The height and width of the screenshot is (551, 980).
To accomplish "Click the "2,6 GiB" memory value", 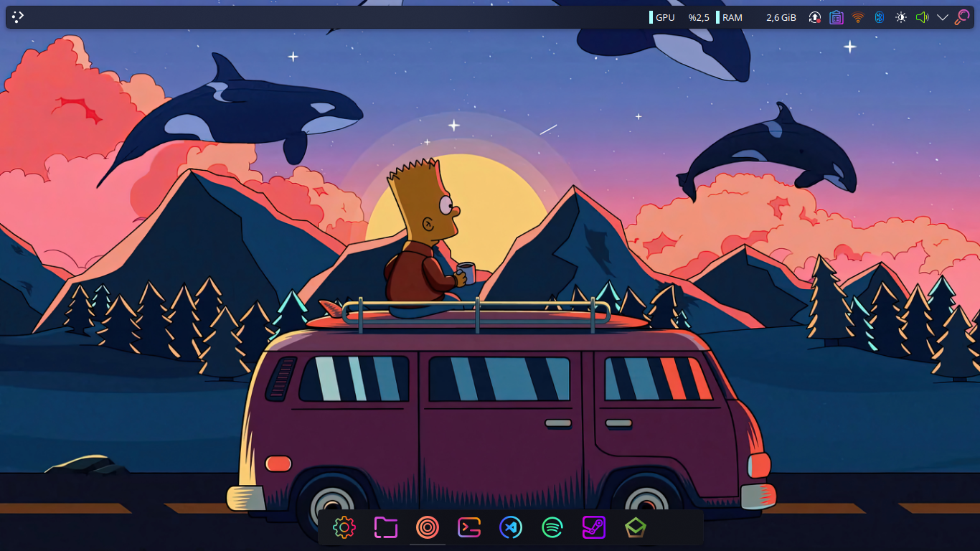I will 781,17.
